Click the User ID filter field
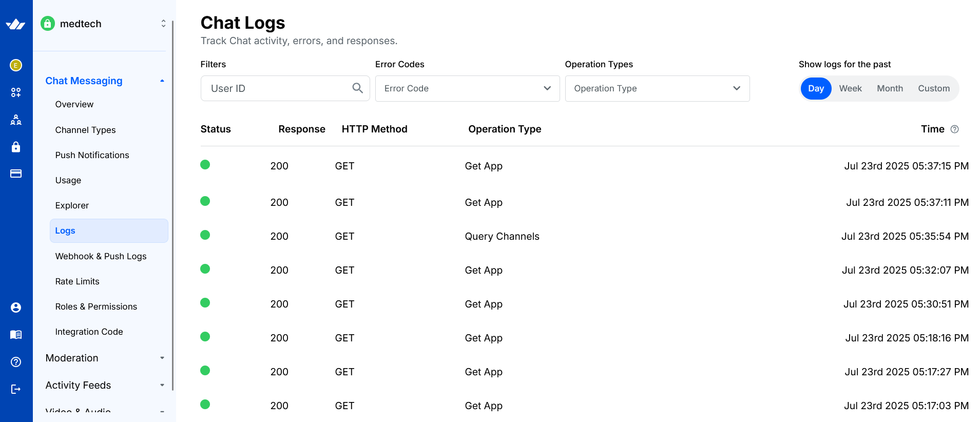The height and width of the screenshot is (422, 980). click(277, 88)
